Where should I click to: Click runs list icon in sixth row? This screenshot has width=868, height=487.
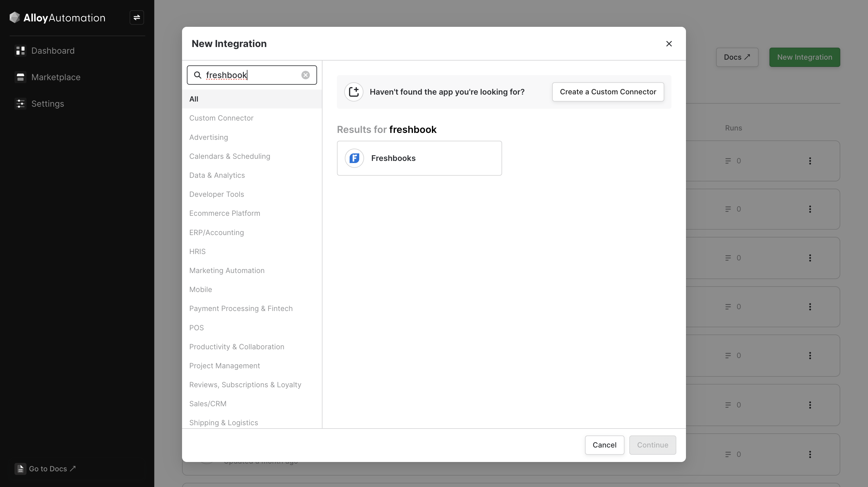tap(728, 405)
